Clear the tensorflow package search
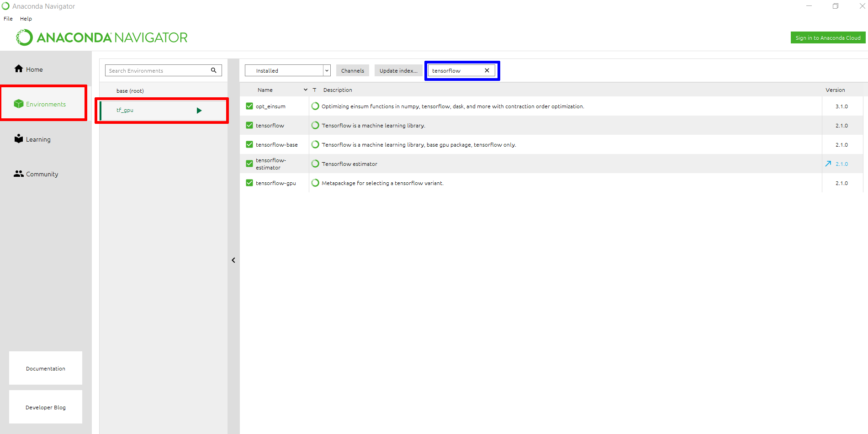 [487, 70]
